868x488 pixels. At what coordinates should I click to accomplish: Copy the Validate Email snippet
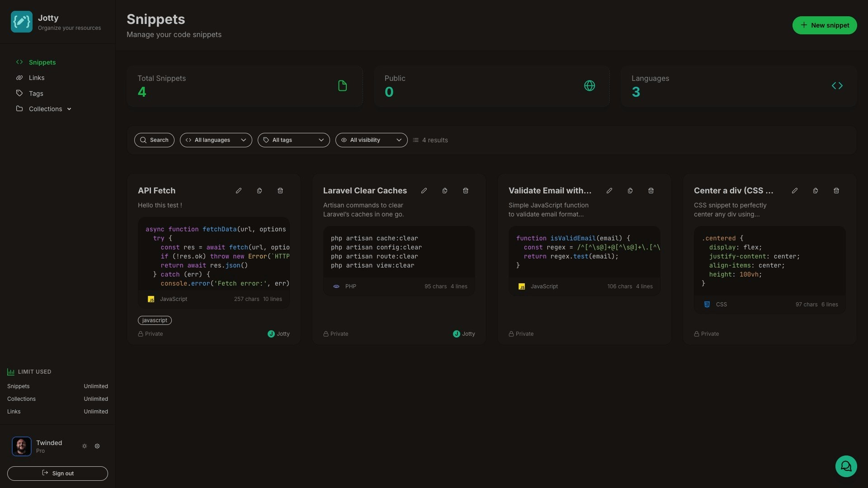coord(630,191)
